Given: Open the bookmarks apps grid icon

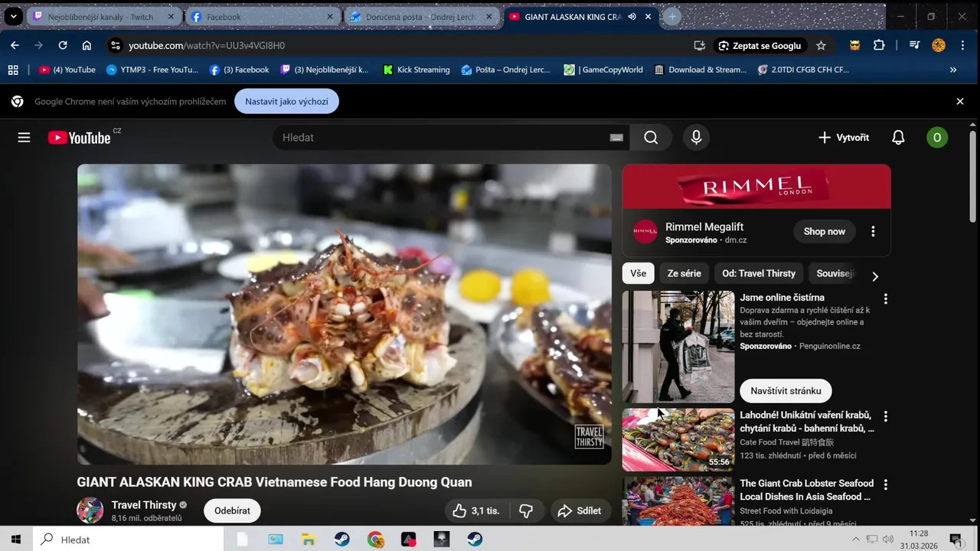Looking at the screenshot, I should pyautogui.click(x=13, y=70).
